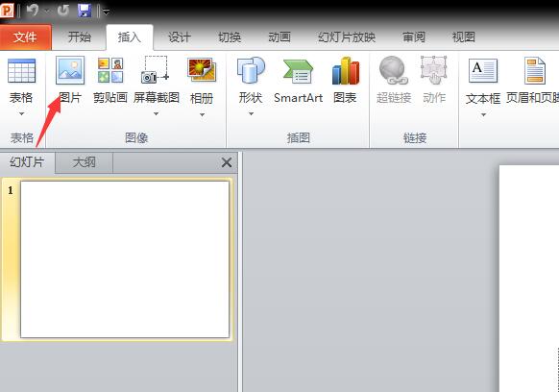This screenshot has height=392, width=559.
Task: Open the 视图 tab
Action: 464,37
